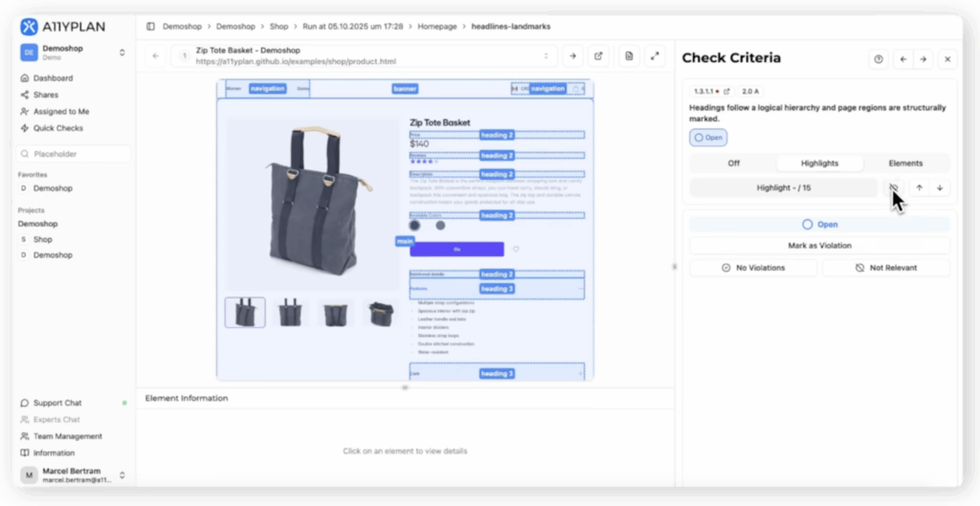This screenshot has height=506, width=980.
Task: Open the Demoshop entry under Favorites
Action: (53, 188)
